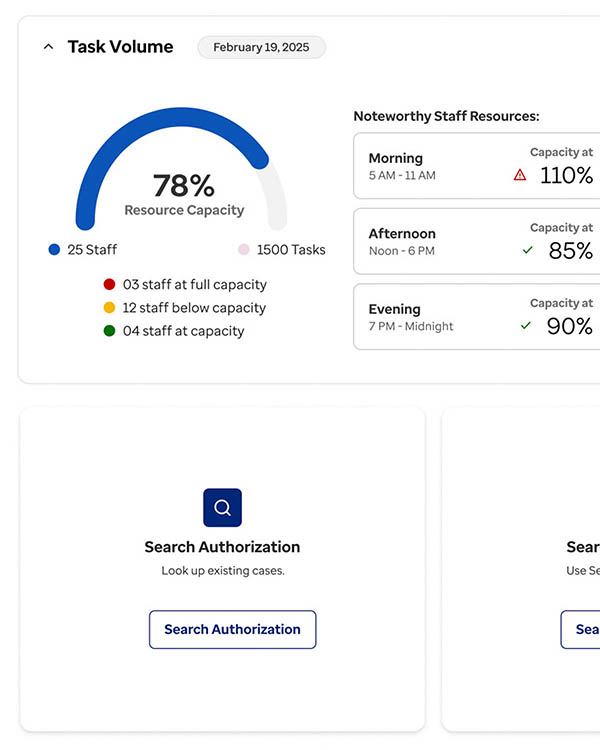The height and width of the screenshot is (750, 600).
Task: Click the Task Volume heading
Action: [120, 47]
